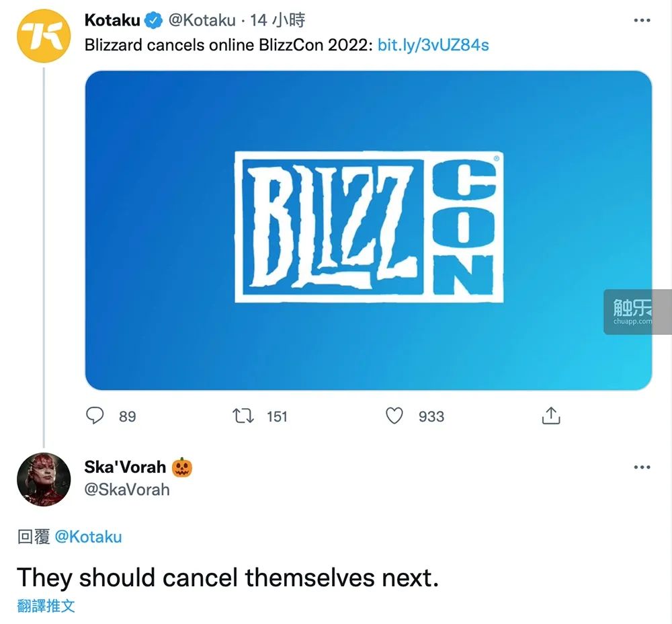The height and width of the screenshot is (624, 672).
Task: Open the BlizzCon logo image card
Action: [368, 230]
